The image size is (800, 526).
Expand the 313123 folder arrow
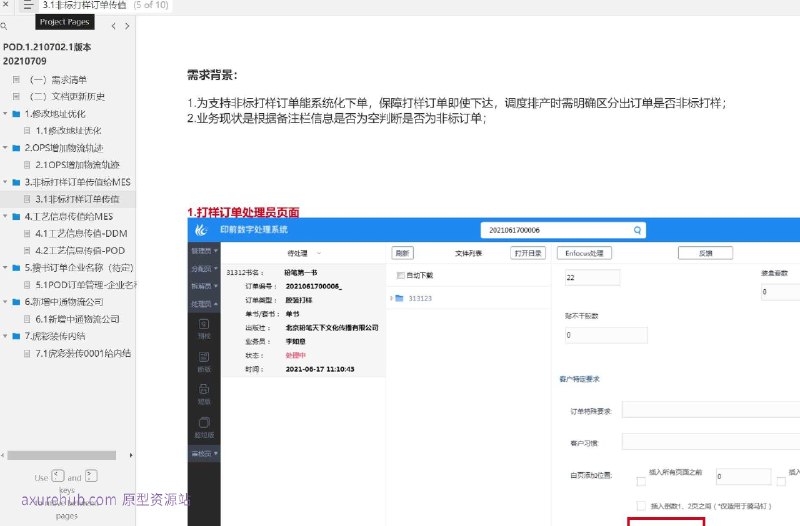pyautogui.click(x=391, y=298)
